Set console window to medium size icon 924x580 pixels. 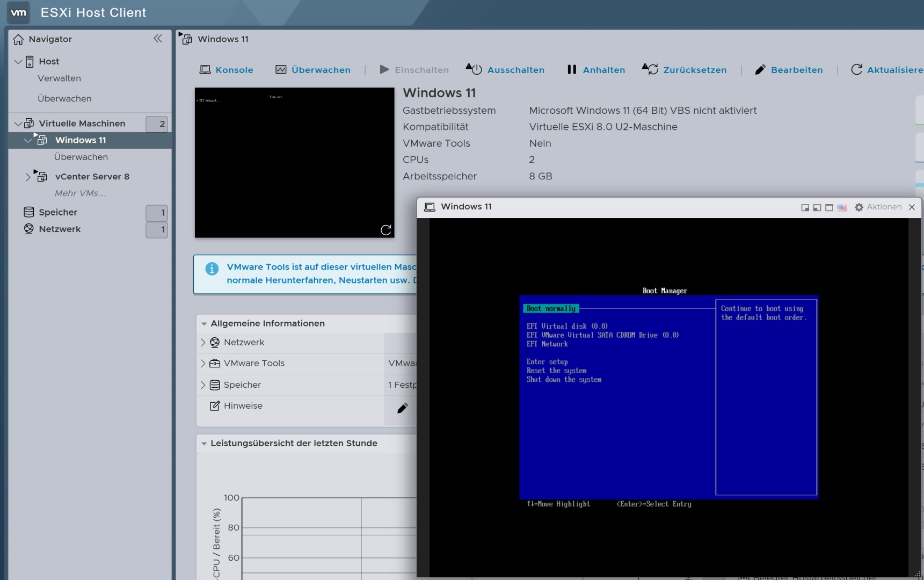pyautogui.click(x=817, y=208)
